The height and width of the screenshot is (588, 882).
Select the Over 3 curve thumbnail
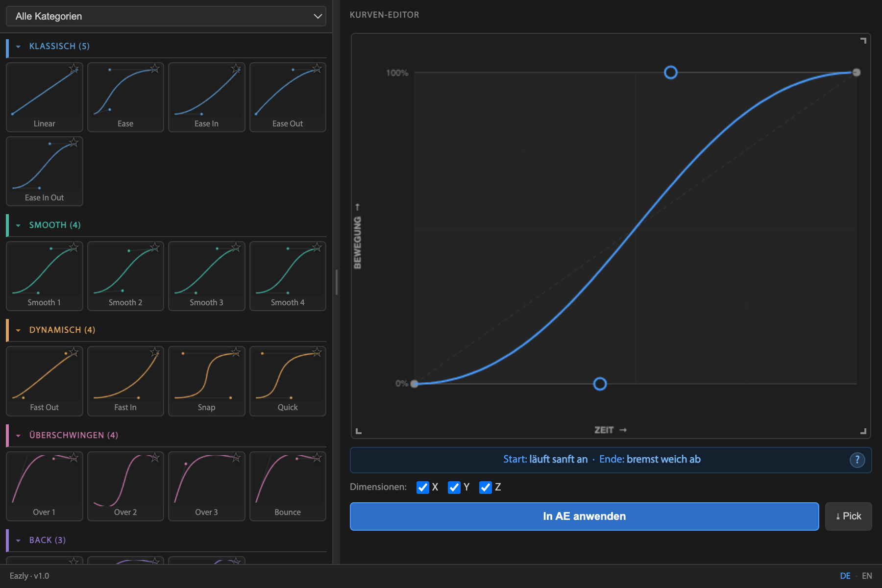tap(206, 486)
